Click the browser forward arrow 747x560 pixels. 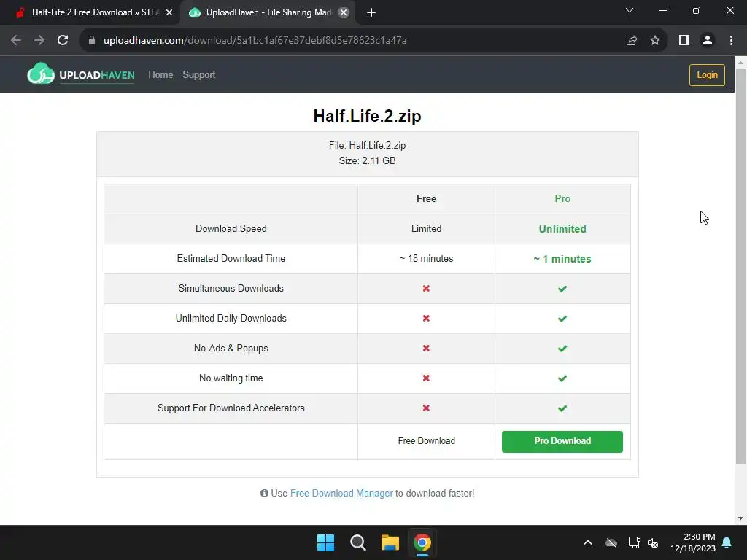point(39,41)
